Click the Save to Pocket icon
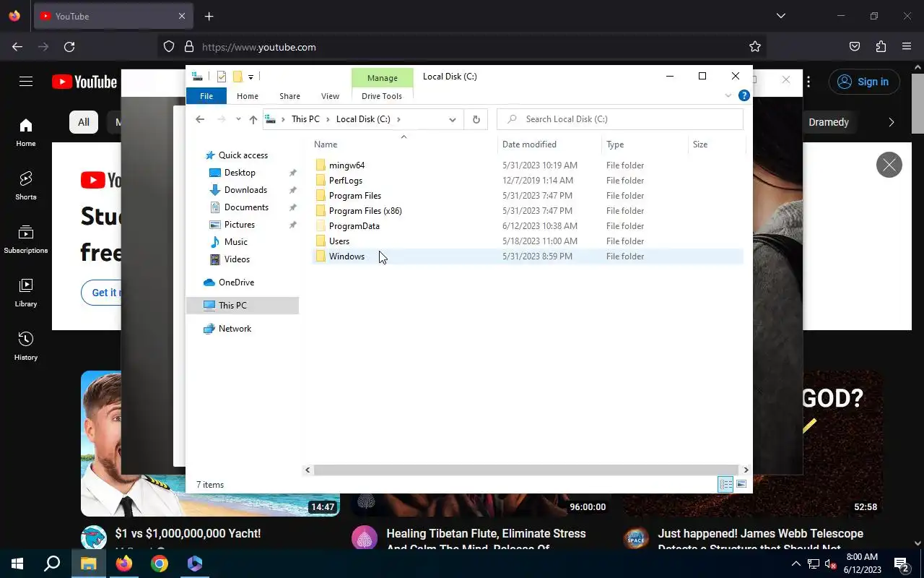 click(x=855, y=47)
